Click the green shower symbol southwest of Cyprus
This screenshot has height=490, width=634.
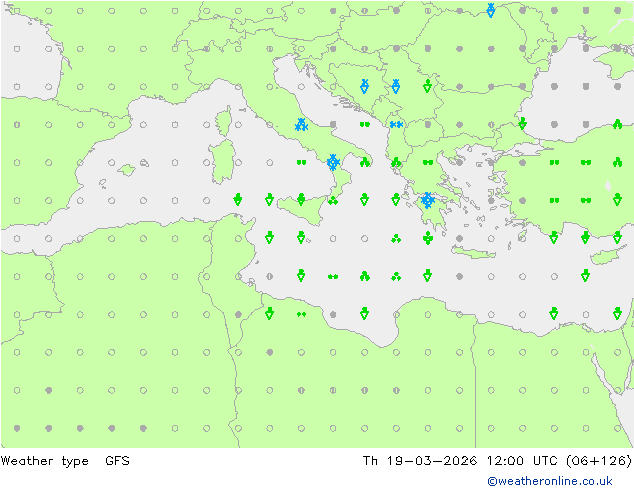pyautogui.click(x=585, y=275)
